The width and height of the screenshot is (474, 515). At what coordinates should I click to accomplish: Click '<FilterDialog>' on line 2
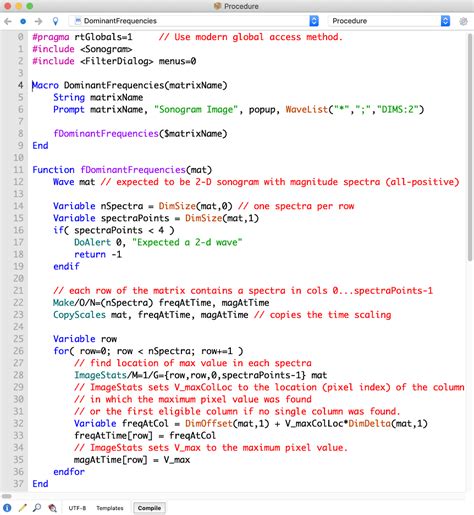pos(117,61)
